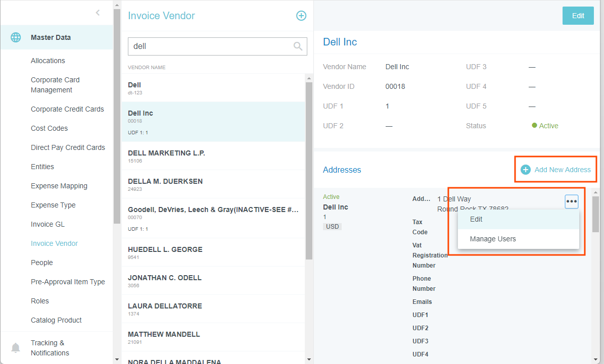This screenshot has width=604, height=364.
Task: Open Corporate Credit Cards in sidebar
Action: point(67,109)
